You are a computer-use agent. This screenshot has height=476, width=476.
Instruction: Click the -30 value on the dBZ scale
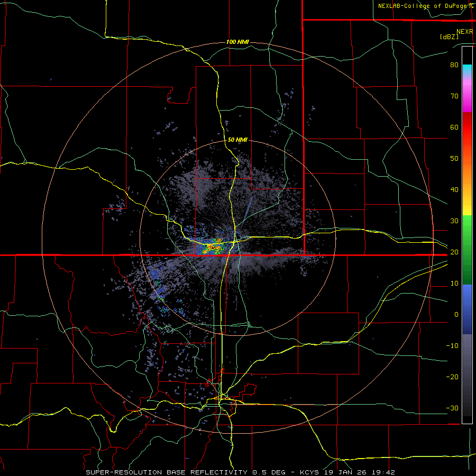(x=452, y=408)
